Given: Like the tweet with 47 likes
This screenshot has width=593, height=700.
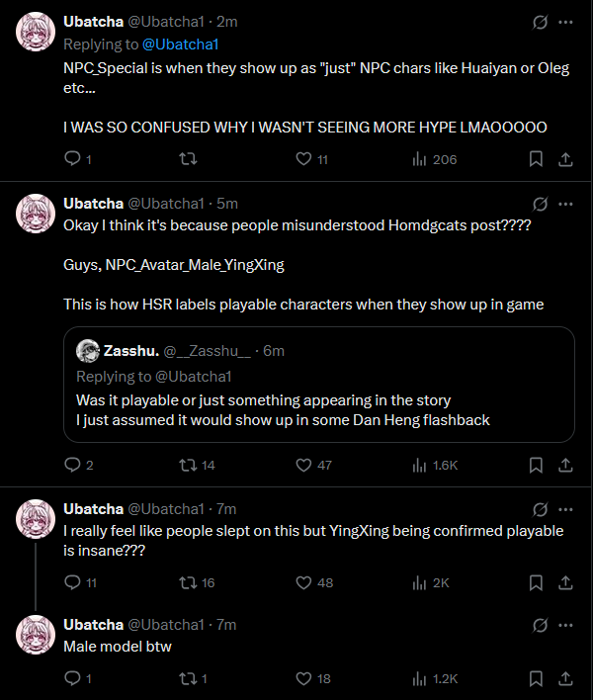Looking at the screenshot, I should 304,465.
